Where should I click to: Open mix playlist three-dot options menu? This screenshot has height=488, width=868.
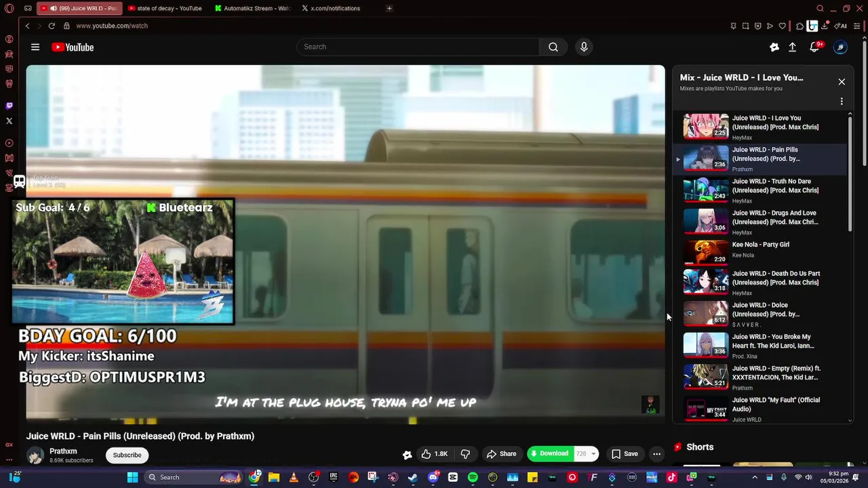pyautogui.click(x=842, y=102)
